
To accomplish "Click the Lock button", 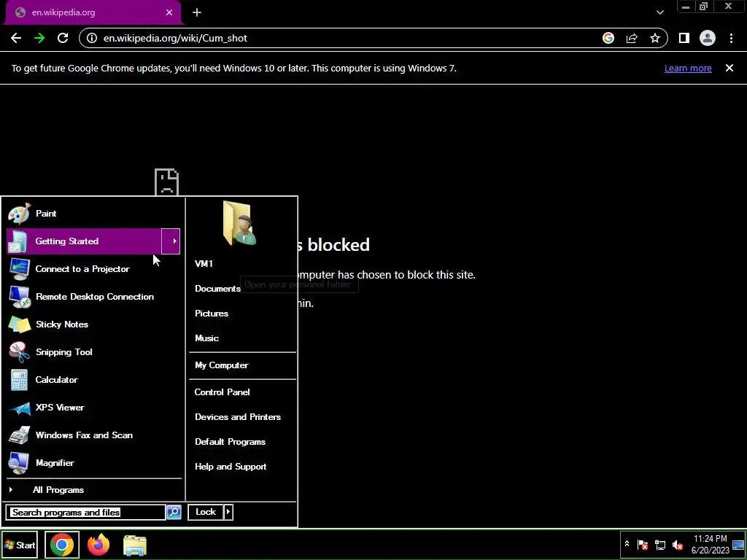I will click(x=205, y=512).
